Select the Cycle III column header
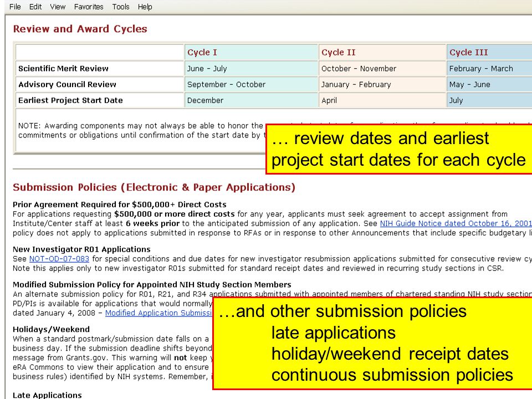Viewport: 532px width, 399px height. point(489,52)
